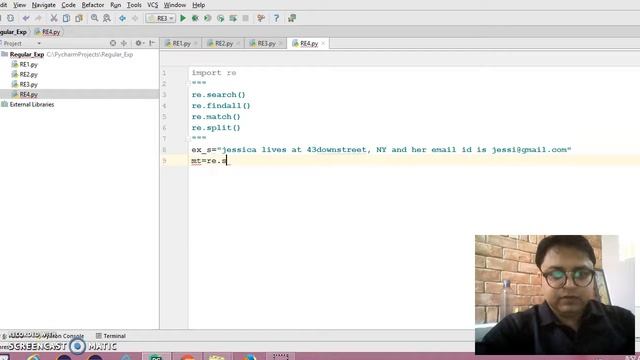Open the Terminal tool window
This screenshot has width=640, height=360.
point(111,336)
